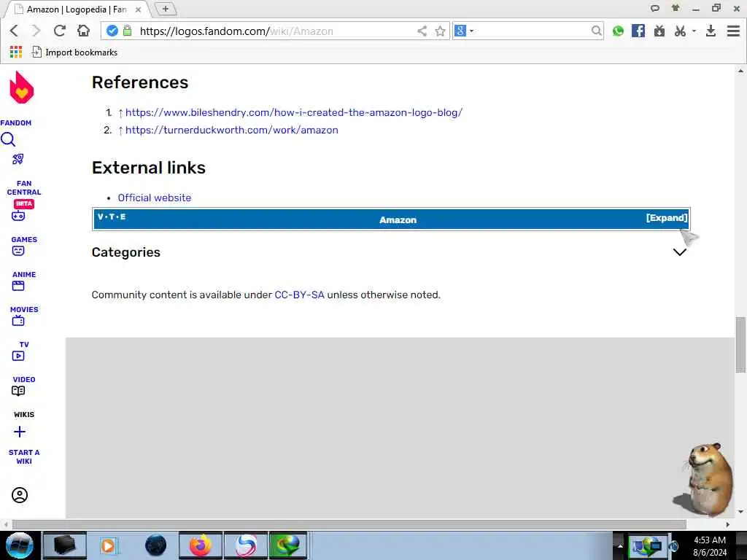
Task: Open Fandom search magnifier in sidebar
Action: (8, 139)
